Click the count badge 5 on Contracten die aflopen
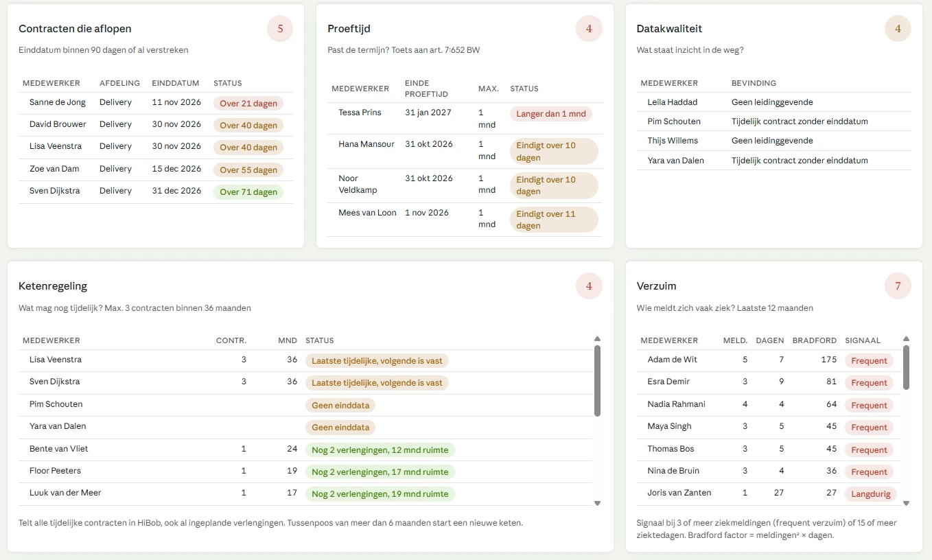932x560 pixels. click(x=280, y=29)
